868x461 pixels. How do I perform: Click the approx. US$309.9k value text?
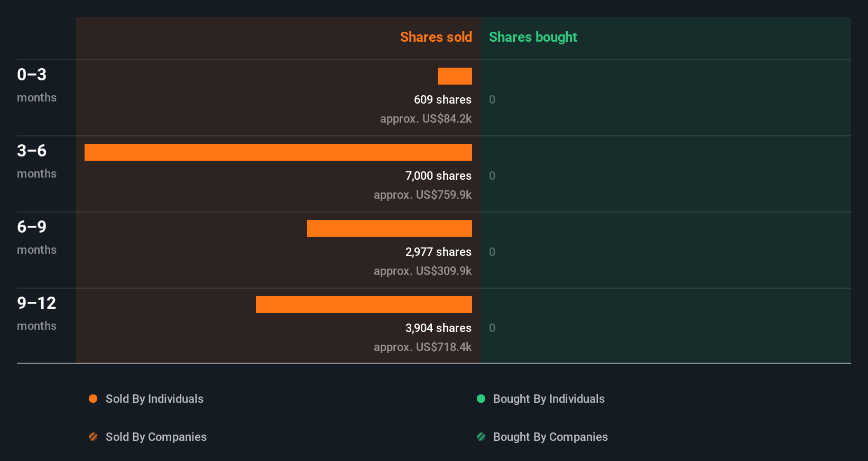422,271
